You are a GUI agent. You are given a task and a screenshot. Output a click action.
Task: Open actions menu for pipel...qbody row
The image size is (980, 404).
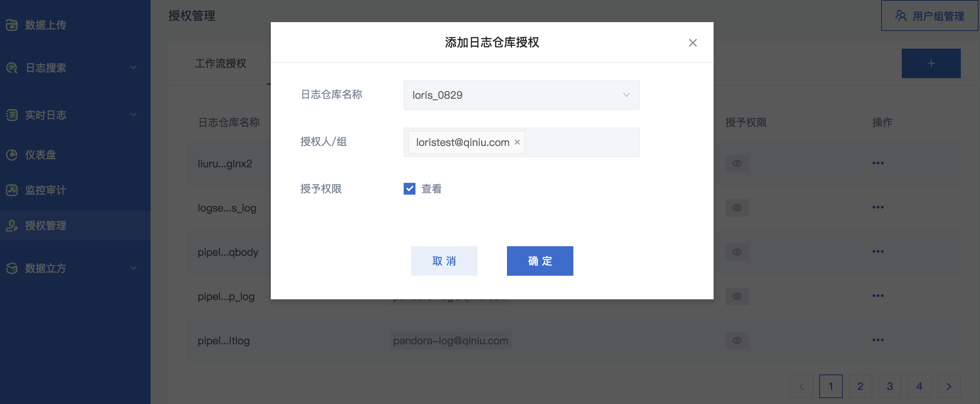(x=878, y=252)
